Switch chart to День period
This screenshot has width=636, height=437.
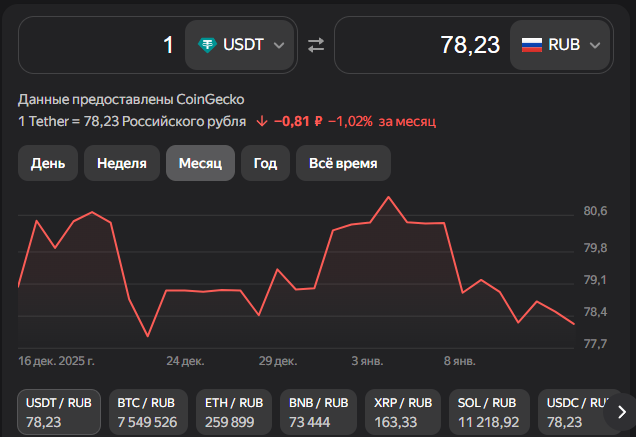tap(48, 163)
